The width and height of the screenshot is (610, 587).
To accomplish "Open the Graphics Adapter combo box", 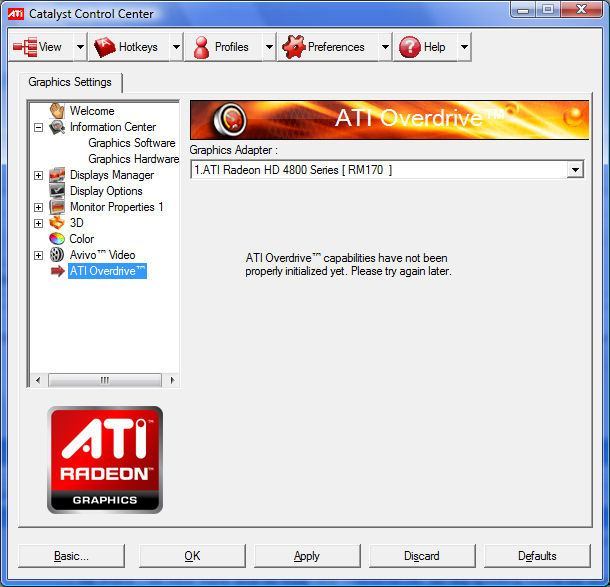I will coord(387,170).
